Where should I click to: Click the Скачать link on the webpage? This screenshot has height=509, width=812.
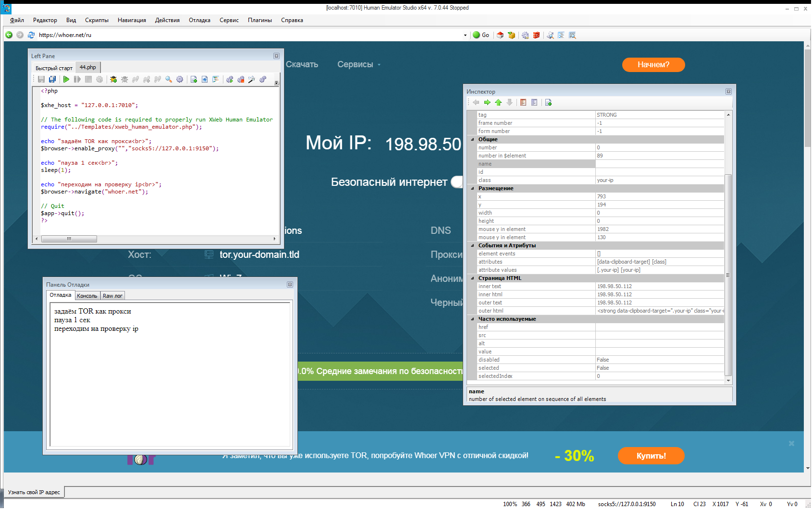[302, 64]
